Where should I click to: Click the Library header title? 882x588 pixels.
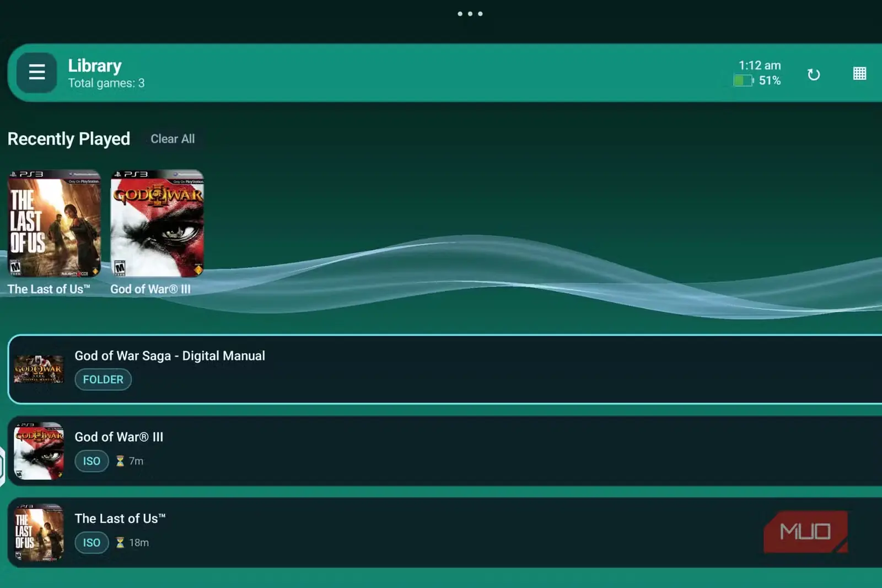point(95,66)
